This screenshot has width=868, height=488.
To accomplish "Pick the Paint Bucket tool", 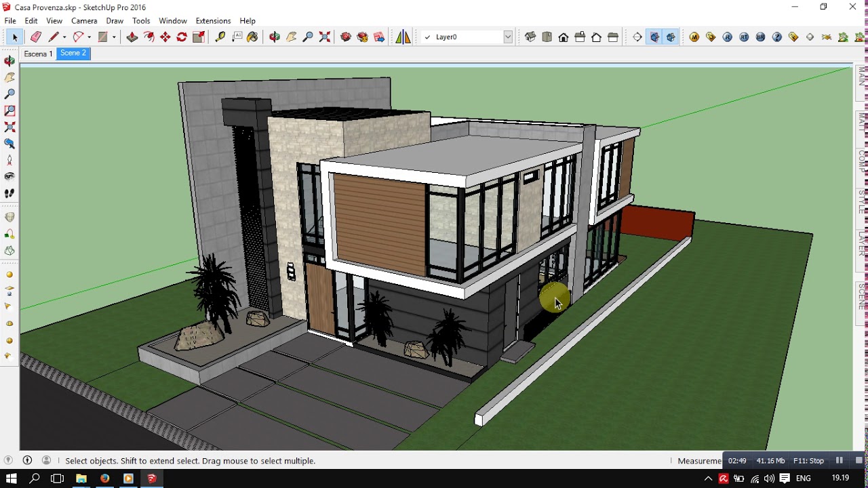I will pos(253,37).
